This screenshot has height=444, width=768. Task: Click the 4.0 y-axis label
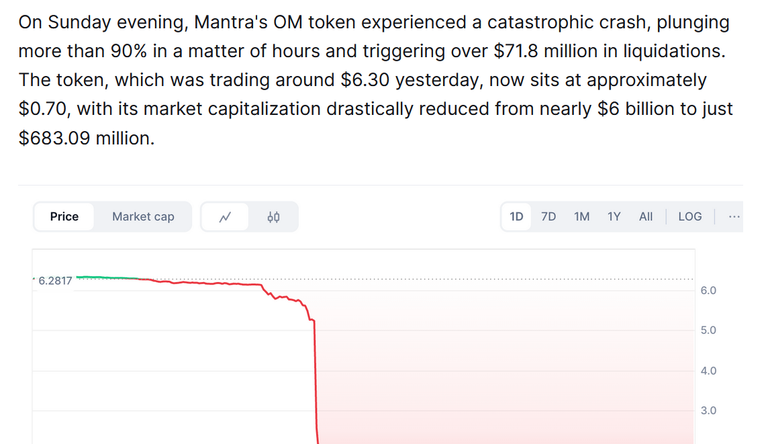(x=708, y=371)
